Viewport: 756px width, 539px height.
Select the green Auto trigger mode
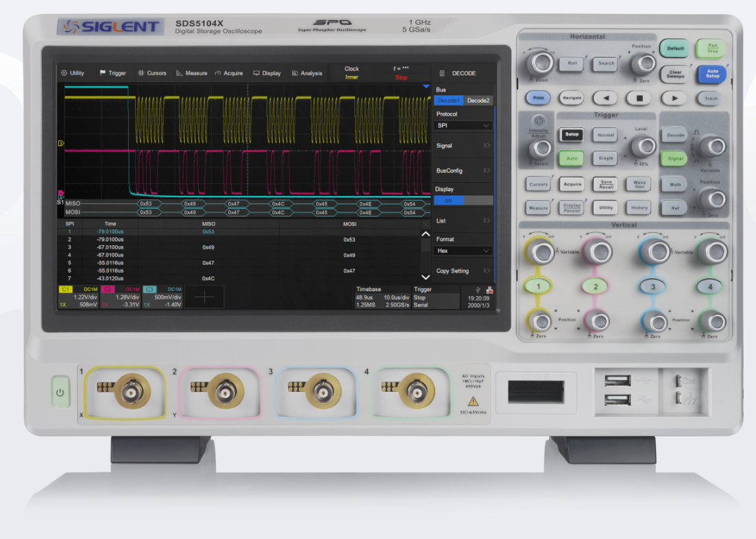(572, 158)
